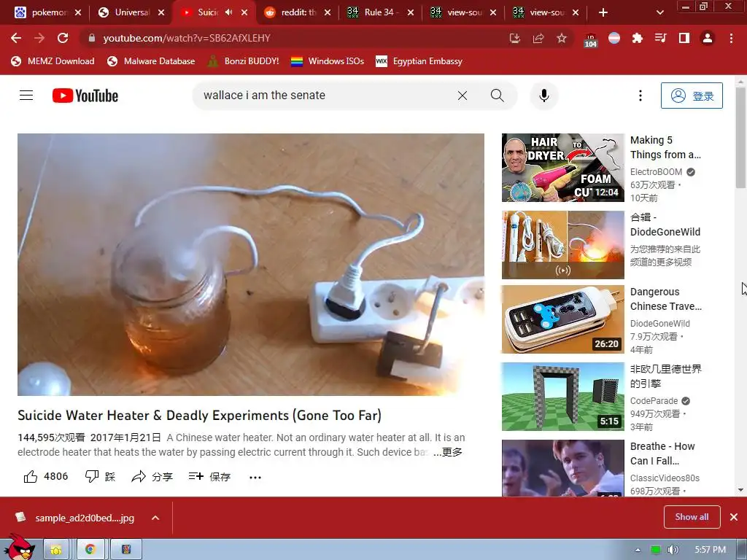Open the Malware Database bookmark
The height and width of the screenshot is (560, 747).
(x=151, y=61)
